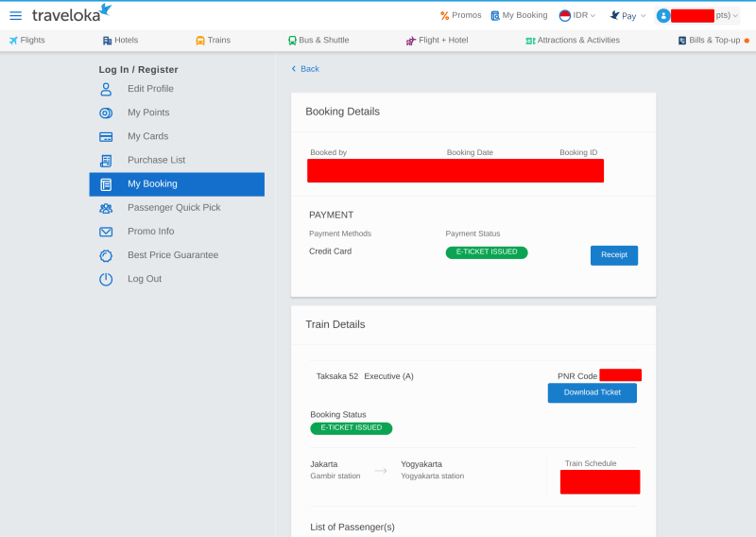Viewport: 756px width, 537px height.
Task: Click the PNR Code label
Action: pos(577,376)
